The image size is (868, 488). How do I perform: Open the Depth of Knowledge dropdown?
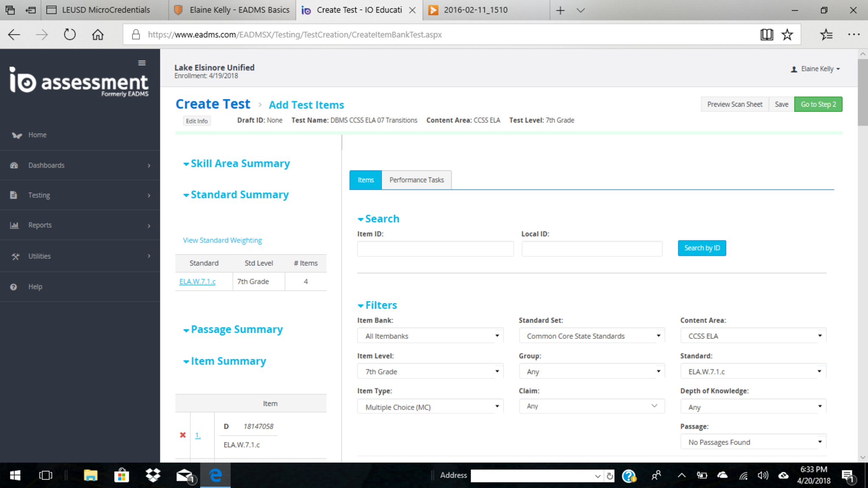click(753, 407)
